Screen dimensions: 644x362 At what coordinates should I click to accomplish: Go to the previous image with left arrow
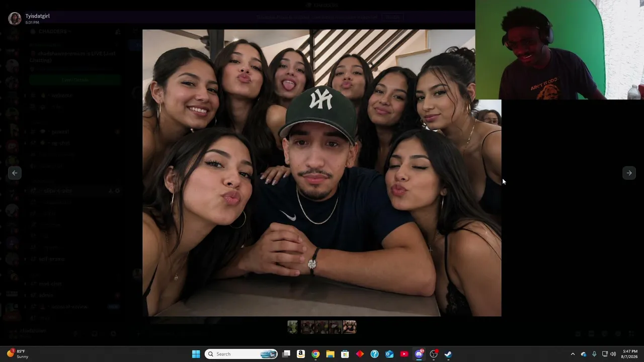(x=15, y=173)
